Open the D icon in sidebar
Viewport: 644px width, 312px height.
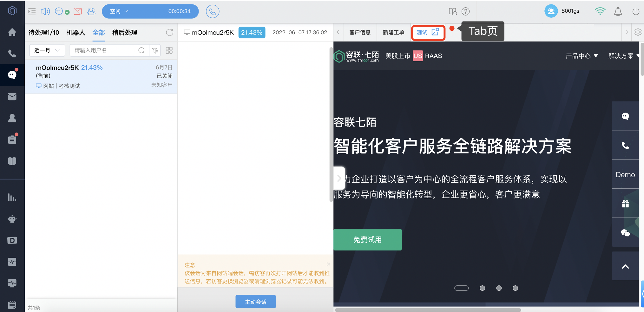click(12, 240)
